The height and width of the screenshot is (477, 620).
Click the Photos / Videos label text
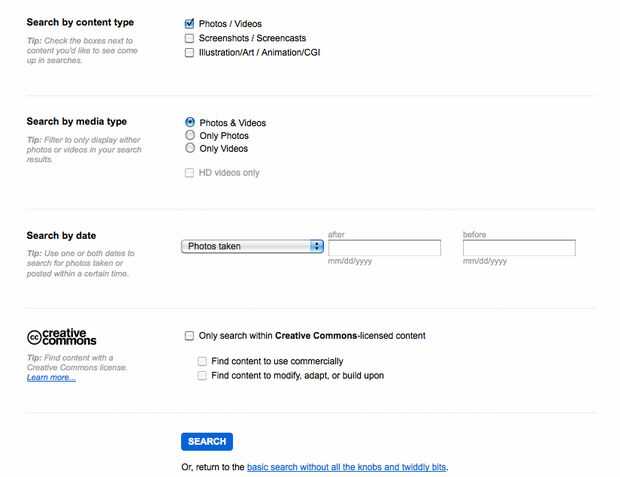[230, 23]
